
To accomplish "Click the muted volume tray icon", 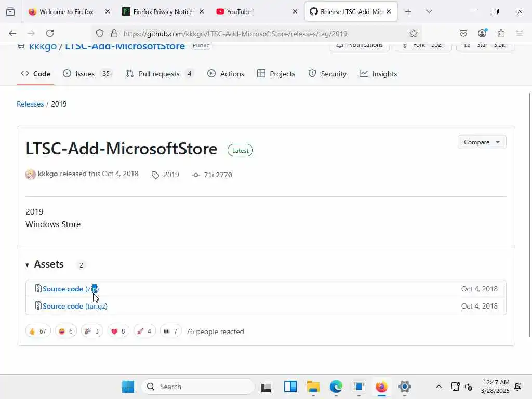I will coord(469,387).
